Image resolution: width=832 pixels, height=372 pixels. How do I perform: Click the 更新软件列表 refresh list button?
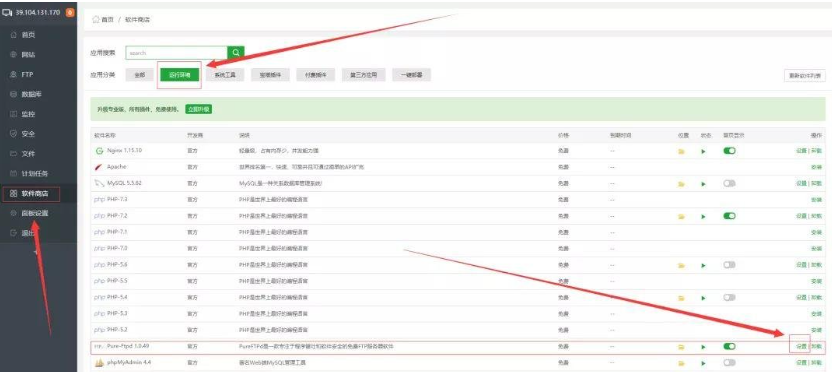[x=804, y=76]
